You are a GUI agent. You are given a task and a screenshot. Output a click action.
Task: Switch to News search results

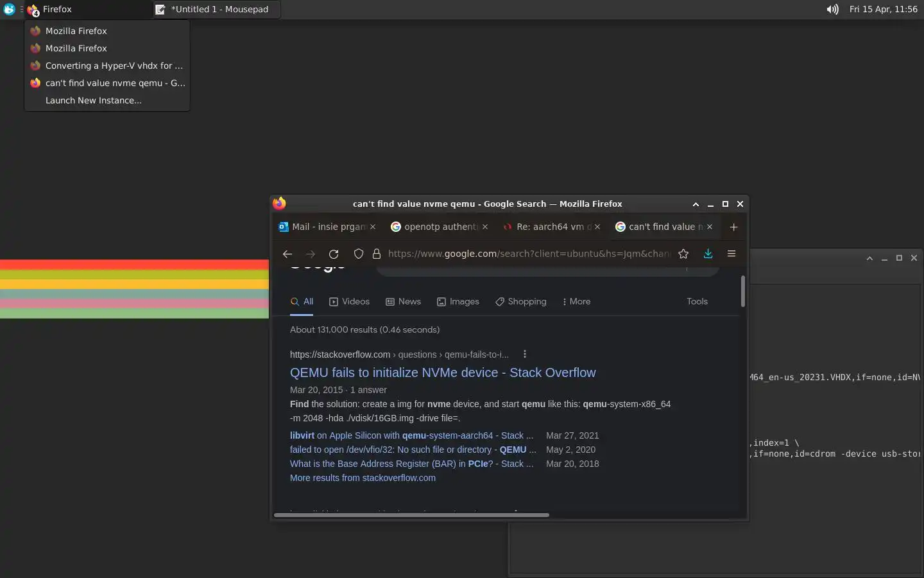(x=403, y=301)
